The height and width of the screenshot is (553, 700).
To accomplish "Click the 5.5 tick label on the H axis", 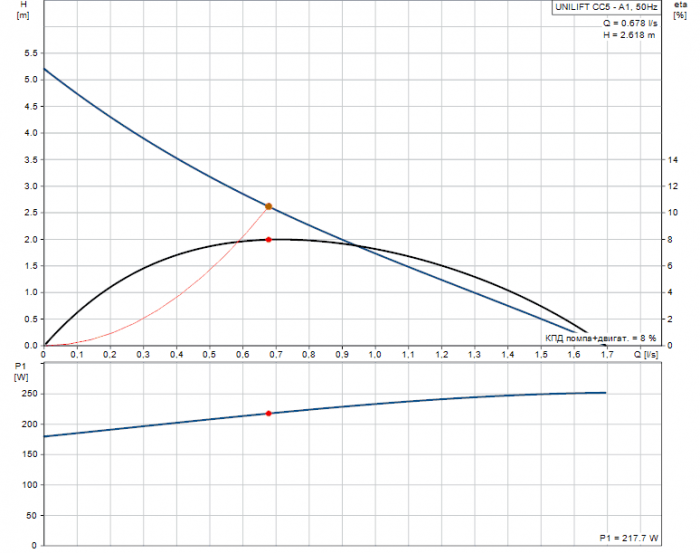I will pos(30,53).
